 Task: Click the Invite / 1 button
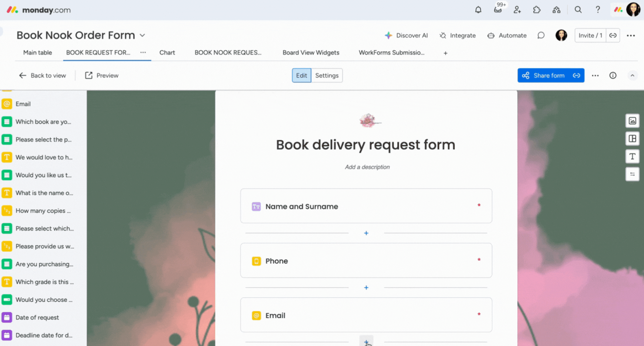click(590, 36)
